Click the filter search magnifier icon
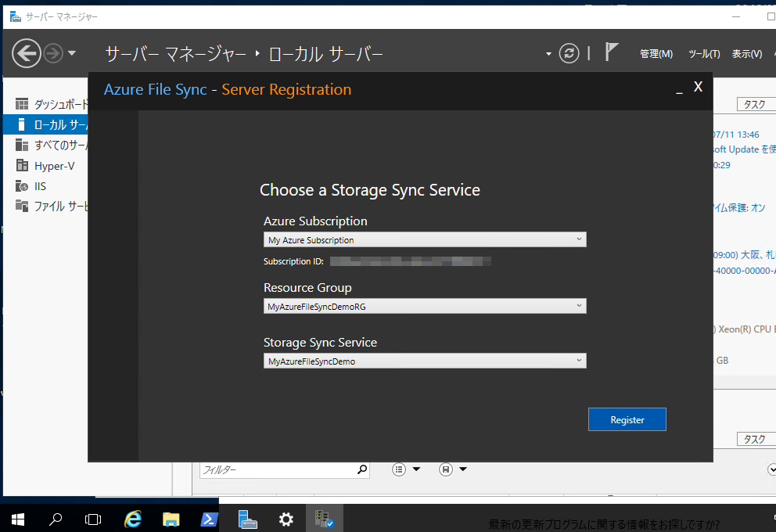 (361, 469)
